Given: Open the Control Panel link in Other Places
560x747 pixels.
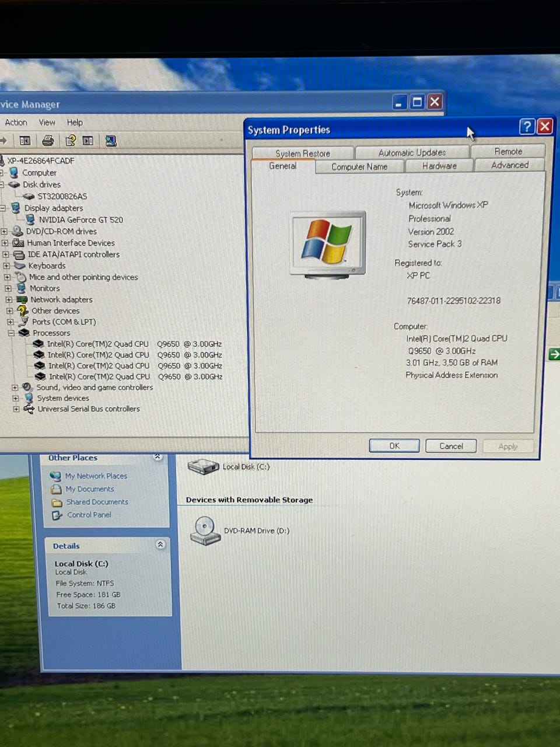Looking at the screenshot, I should click(89, 515).
